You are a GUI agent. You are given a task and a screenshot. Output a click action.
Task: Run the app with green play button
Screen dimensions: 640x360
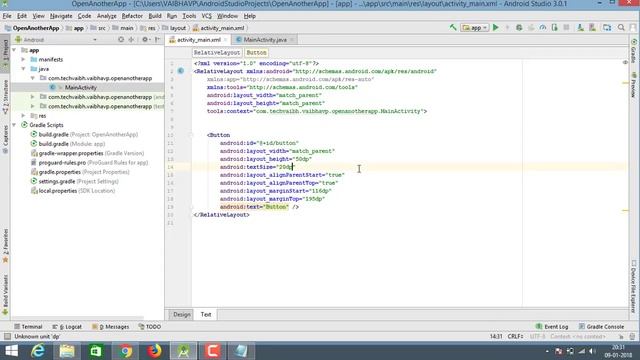coord(496,28)
